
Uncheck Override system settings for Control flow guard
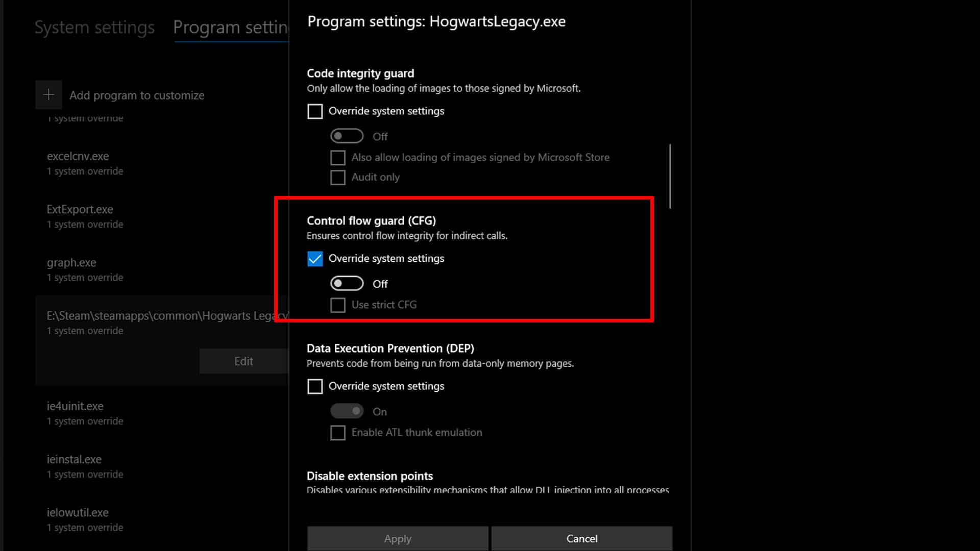pyautogui.click(x=315, y=259)
